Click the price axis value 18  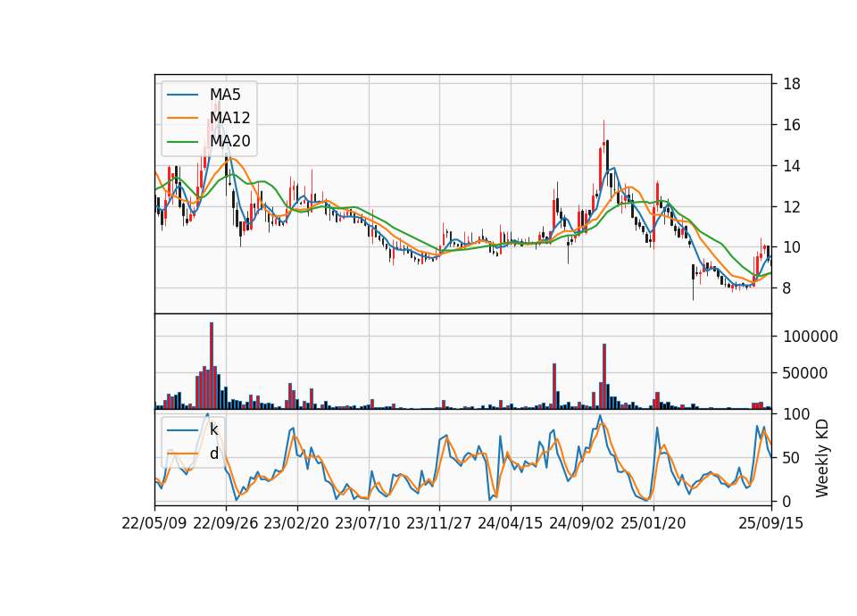(792, 84)
